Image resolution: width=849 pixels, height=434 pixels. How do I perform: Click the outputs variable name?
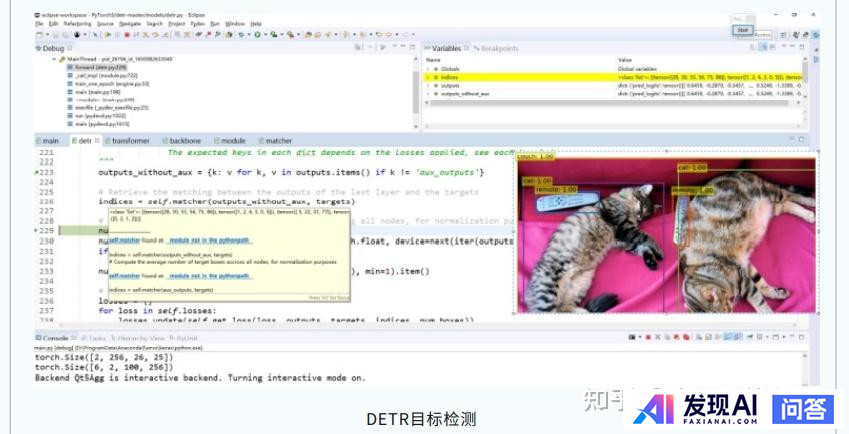point(450,86)
